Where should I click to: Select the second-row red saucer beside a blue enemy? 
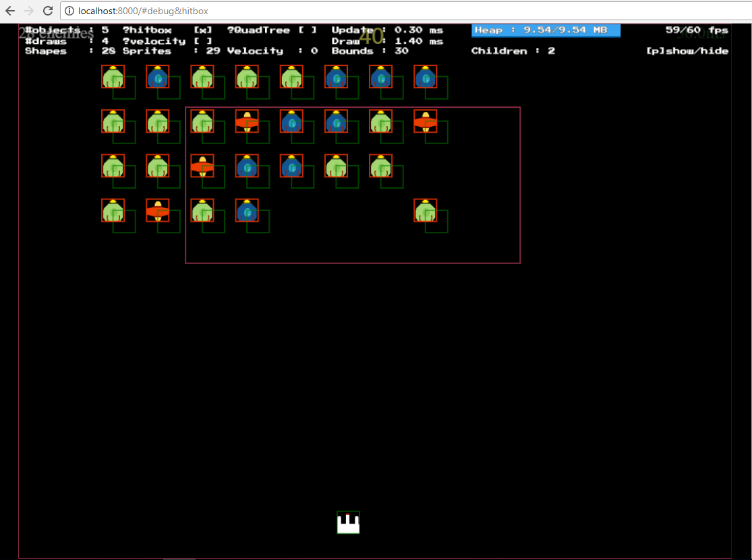(x=247, y=121)
